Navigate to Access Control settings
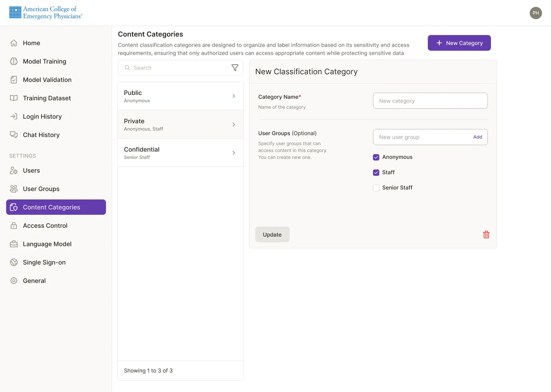551x392 pixels. point(56,225)
